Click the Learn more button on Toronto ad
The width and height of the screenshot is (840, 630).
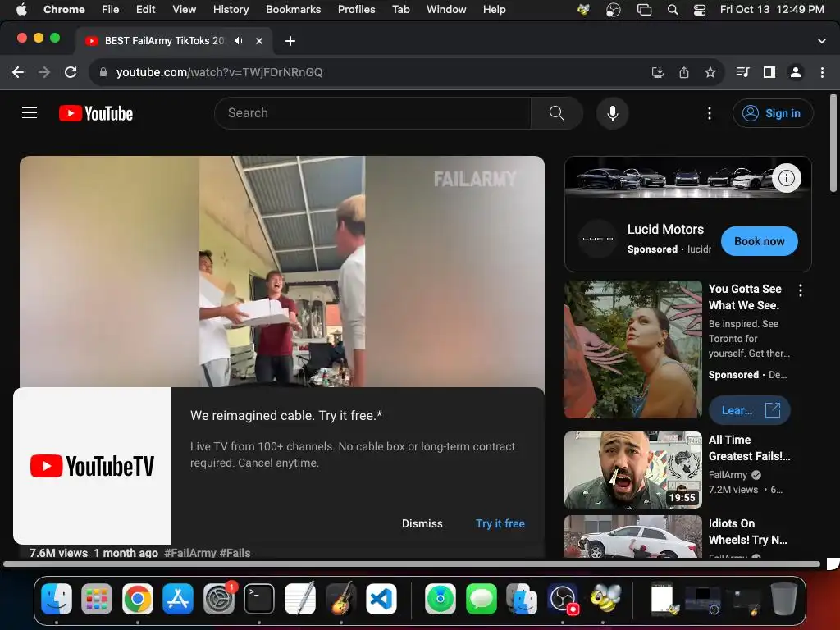pyautogui.click(x=749, y=410)
